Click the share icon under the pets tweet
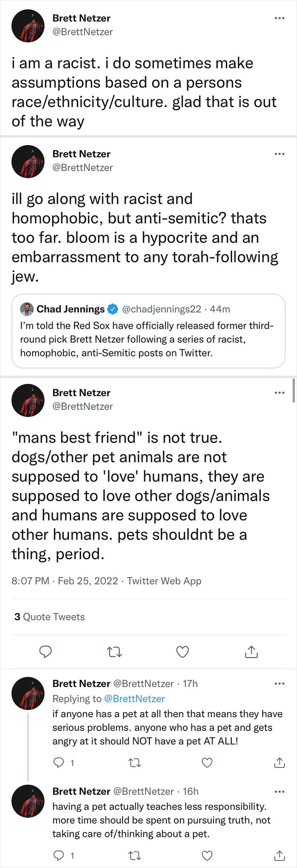Screen dimensions: 297x868 click(x=251, y=651)
